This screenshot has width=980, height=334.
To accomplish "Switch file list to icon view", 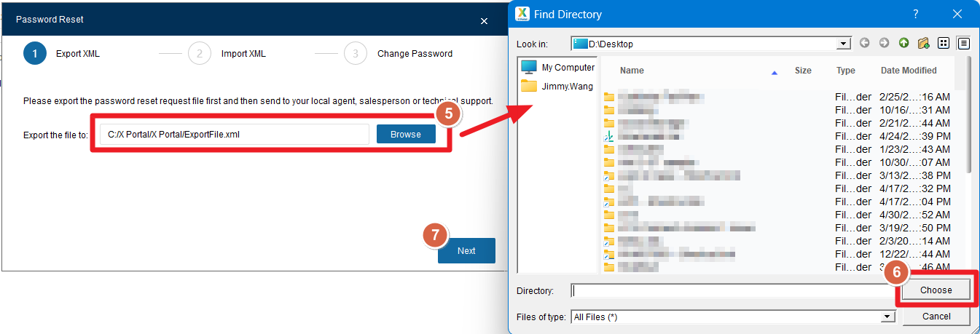I will point(944,44).
